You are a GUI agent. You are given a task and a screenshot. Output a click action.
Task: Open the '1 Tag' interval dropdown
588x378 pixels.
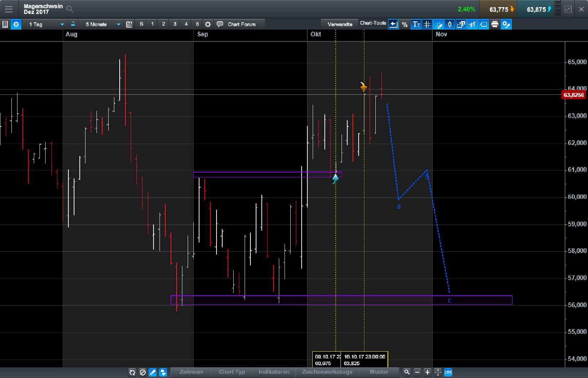[47, 24]
